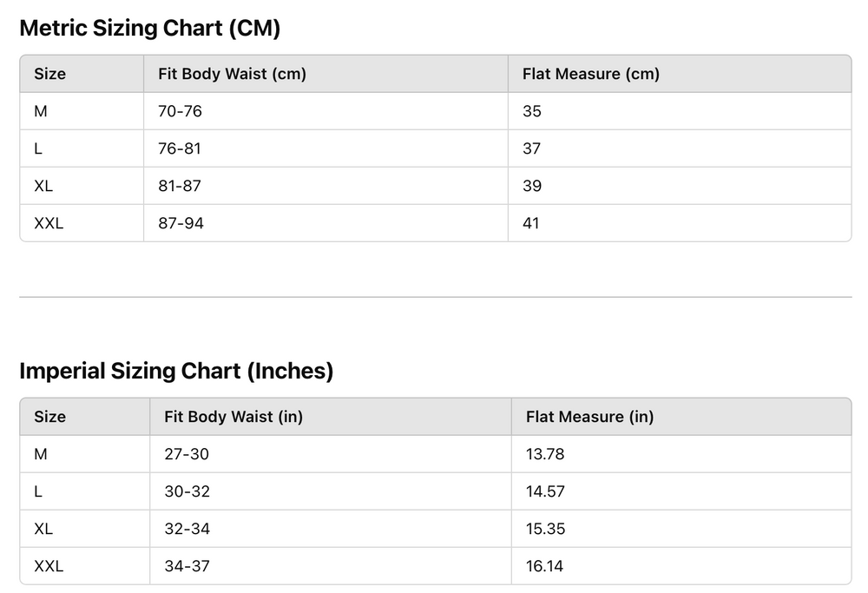Click the 27-30 inch waist cell
This screenshot has width=868, height=593.
187,454
